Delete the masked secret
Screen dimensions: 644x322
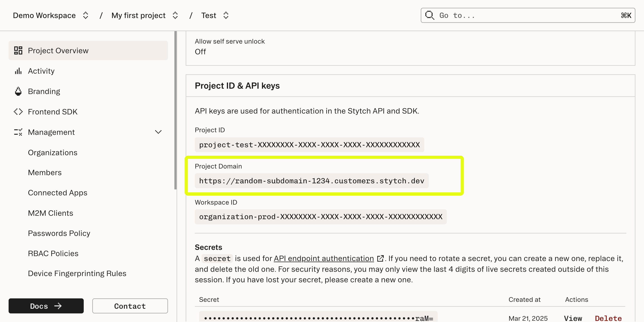coord(608,318)
